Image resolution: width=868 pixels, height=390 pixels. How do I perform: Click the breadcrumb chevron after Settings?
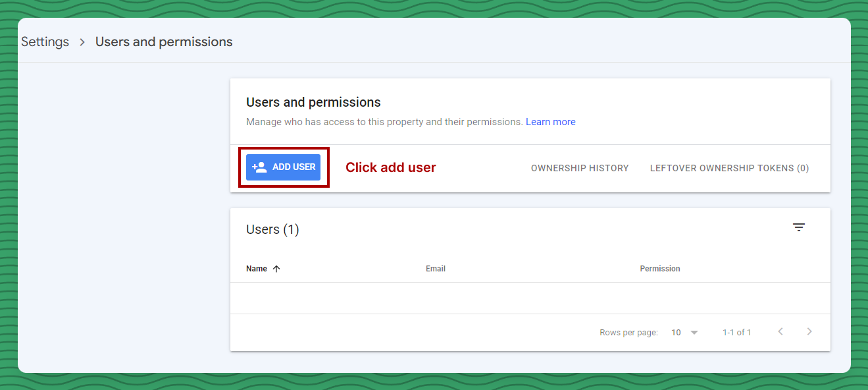(82, 42)
